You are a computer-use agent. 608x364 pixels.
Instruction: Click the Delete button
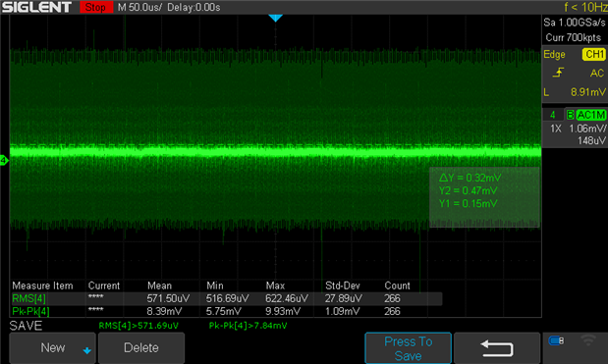tap(141, 347)
